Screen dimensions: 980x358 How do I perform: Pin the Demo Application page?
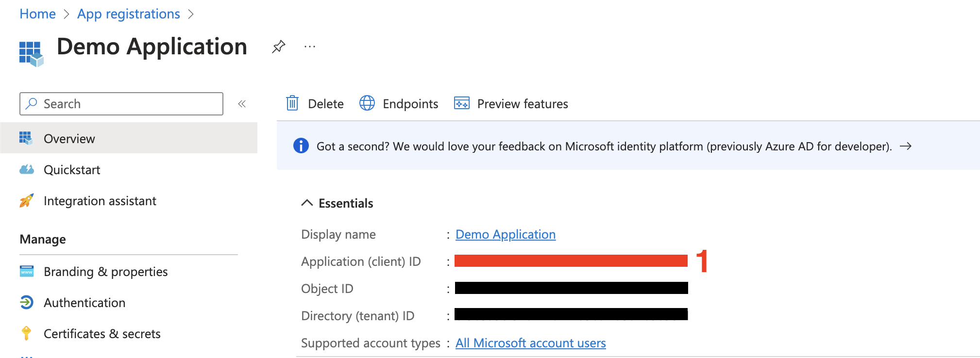tap(278, 47)
